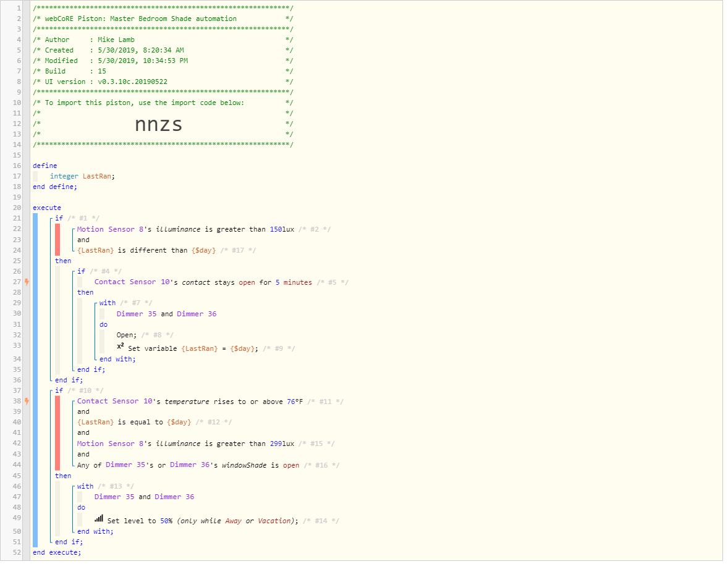728x564 pixels.
Task: Select the LastRan is different than $day condition
Action: click(146, 251)
